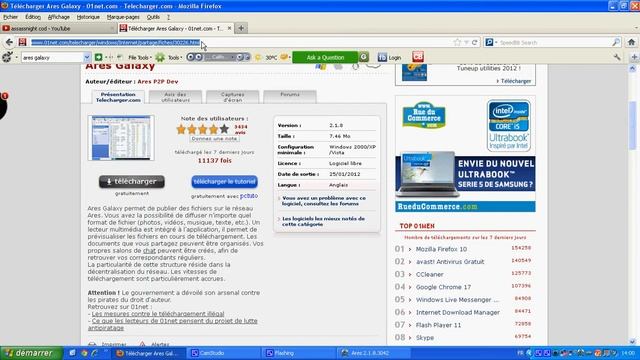Click the blue télécharger le tutoriel button
Image resolution: width=640 pixels, height=360 pixels.
tap(224, 182)
